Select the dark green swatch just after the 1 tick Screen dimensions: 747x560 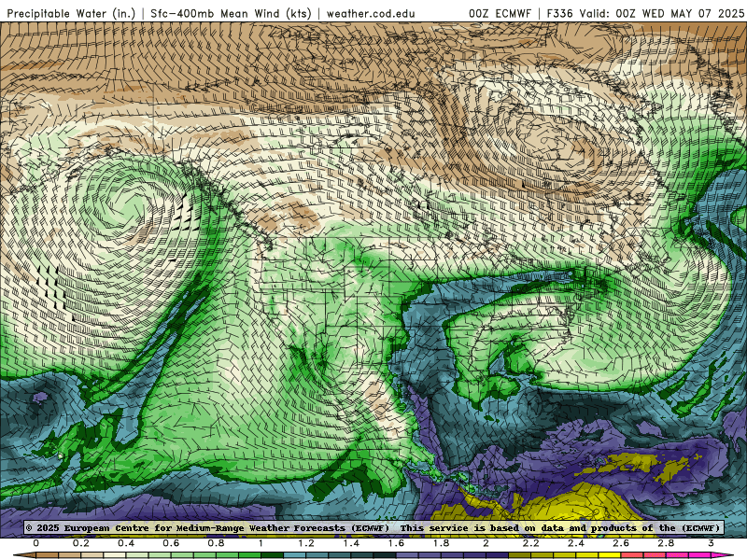tap(273, 555)
